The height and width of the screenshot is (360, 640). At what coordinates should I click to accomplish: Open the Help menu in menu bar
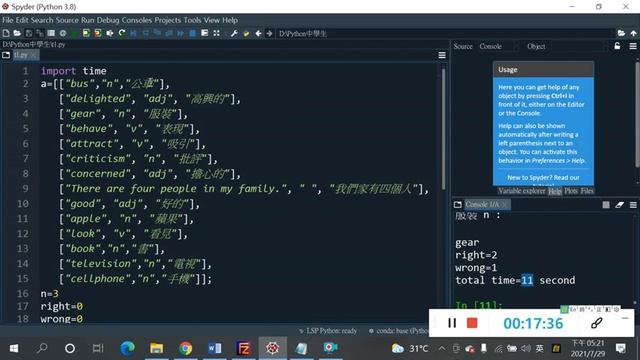click(230, 20)
